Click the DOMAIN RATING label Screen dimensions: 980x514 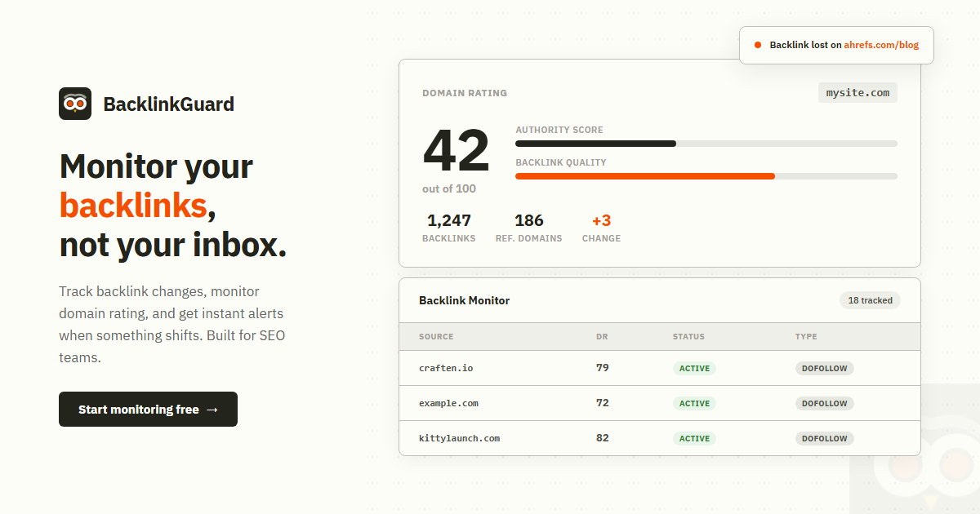[x=465, y=93]
